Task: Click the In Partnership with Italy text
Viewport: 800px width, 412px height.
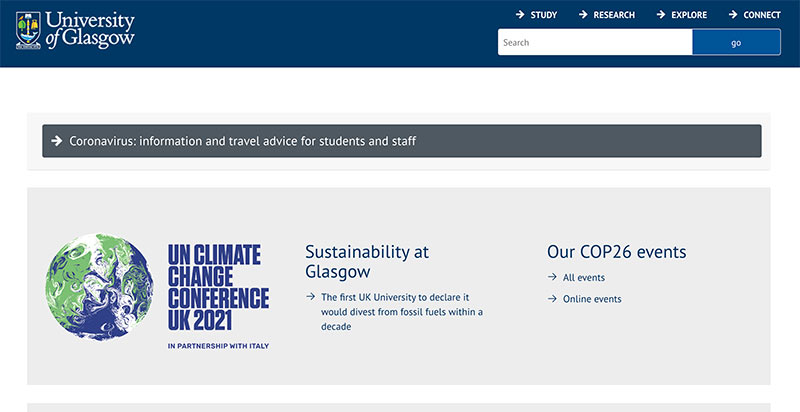Action: [218, 346]
